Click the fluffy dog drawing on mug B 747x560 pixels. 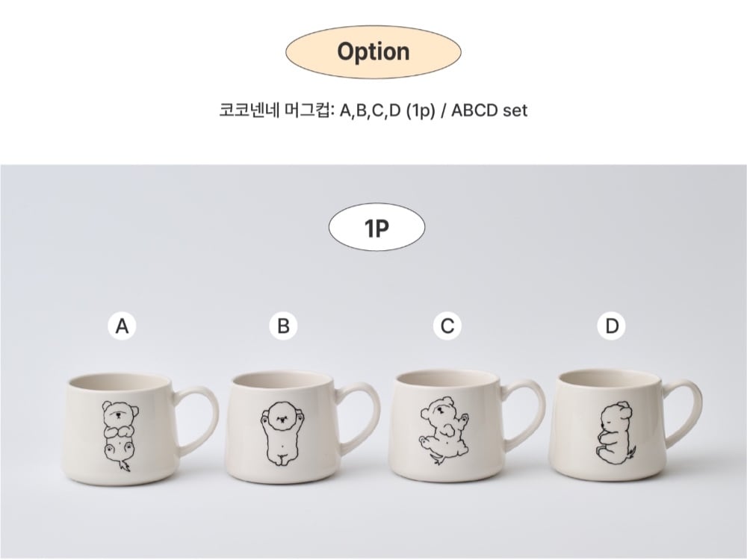coord(280,433)
